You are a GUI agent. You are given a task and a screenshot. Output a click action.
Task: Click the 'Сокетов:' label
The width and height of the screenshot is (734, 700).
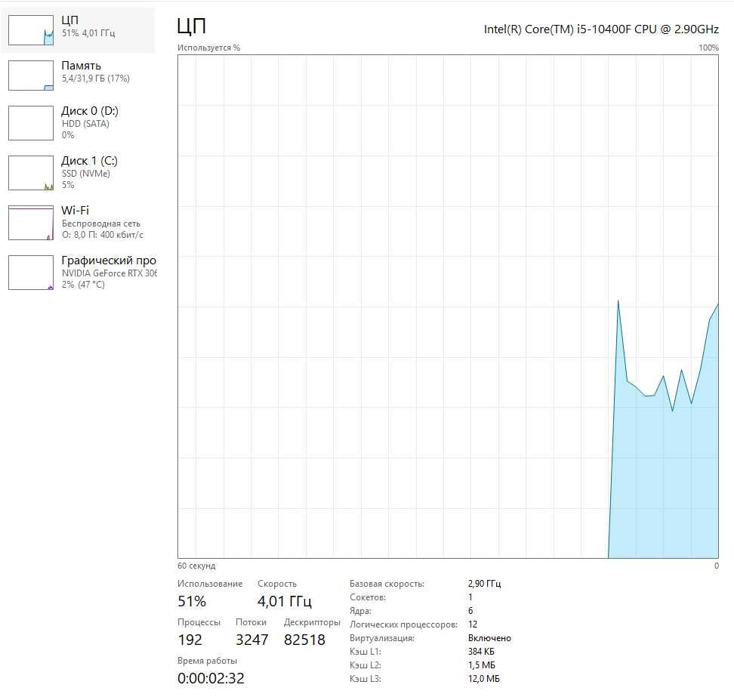click(368, 597)
